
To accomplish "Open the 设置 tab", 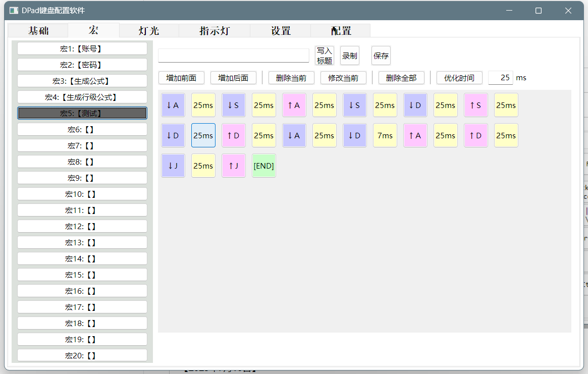I will pyautogui.click(x=281, y=31).
